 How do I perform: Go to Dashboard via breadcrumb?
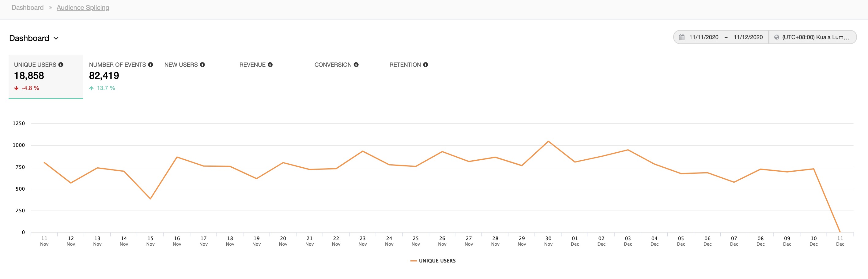[x=28, y=8]
